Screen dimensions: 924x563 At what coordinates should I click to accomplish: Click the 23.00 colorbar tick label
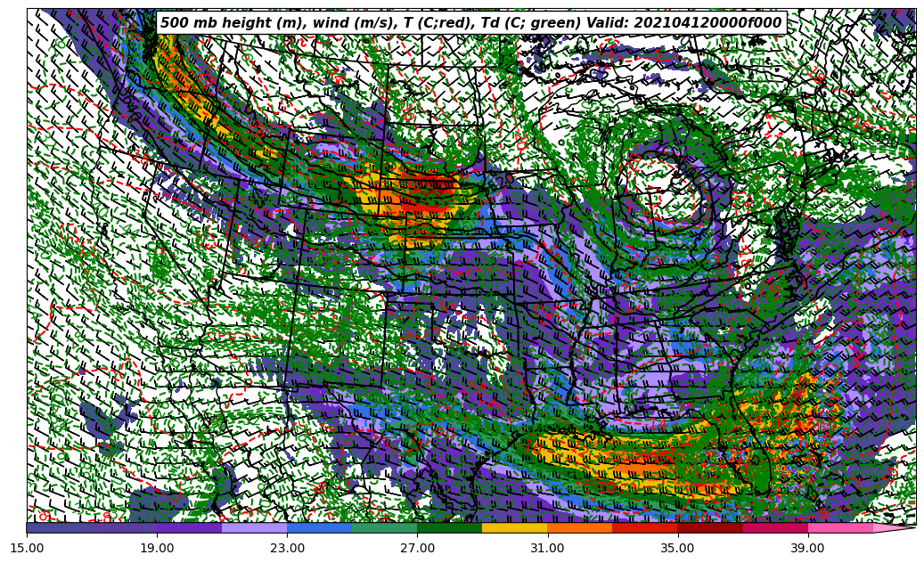point(287,548)
